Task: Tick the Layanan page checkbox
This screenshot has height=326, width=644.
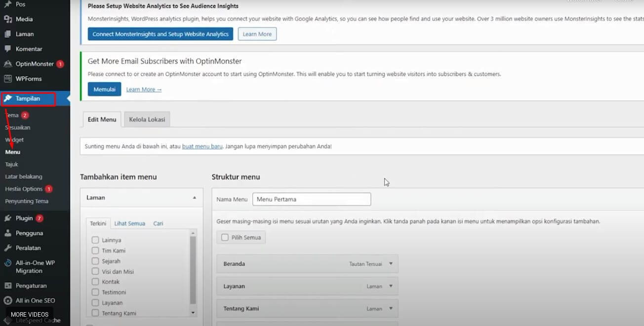Action: (95, 303)
